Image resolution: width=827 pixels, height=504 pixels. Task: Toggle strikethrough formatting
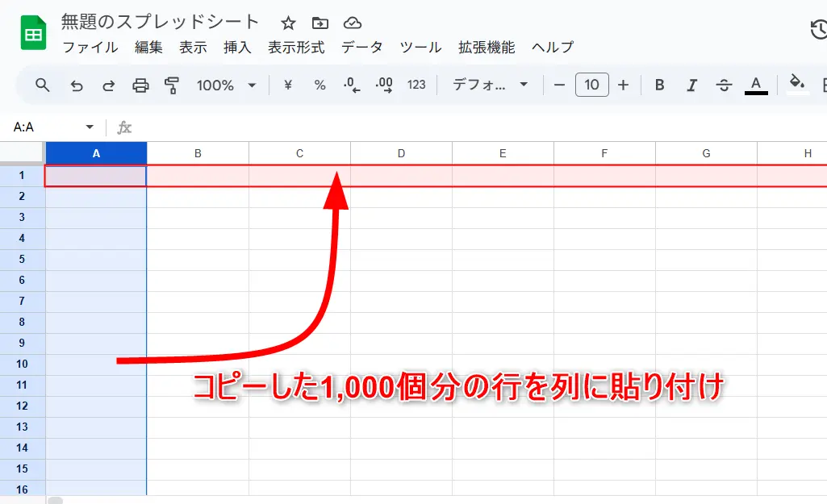point(724,85)
